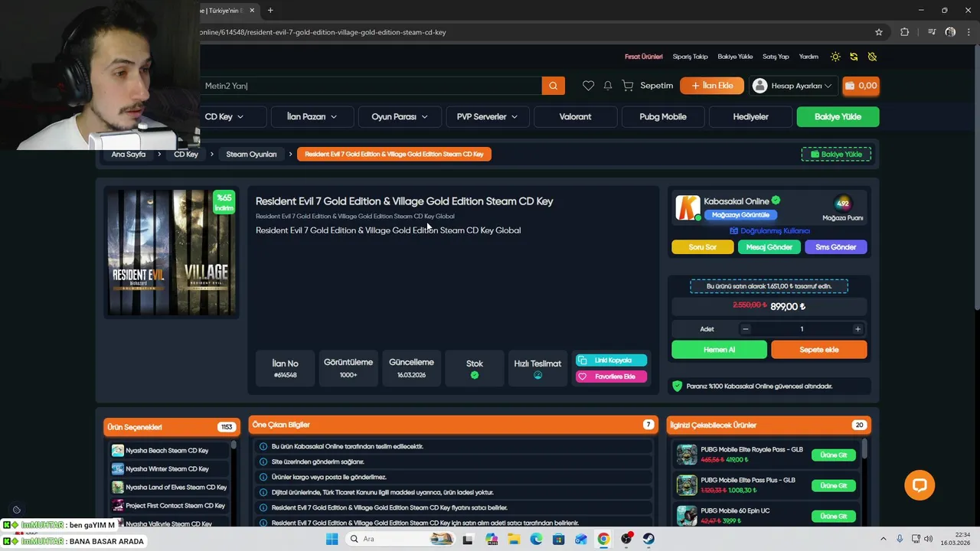This screenshot has width=980, height=551.
Task: Increase quantity with plus button
Action: coord(857,329)
